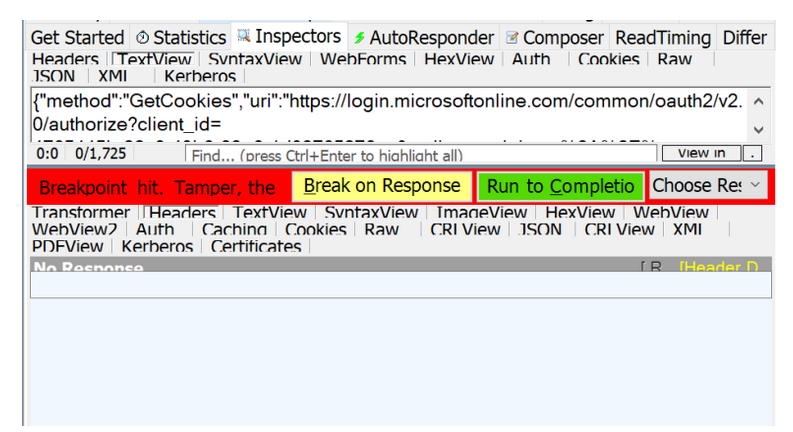
Task: Select the response Headers tab
Action: (183, 212)
